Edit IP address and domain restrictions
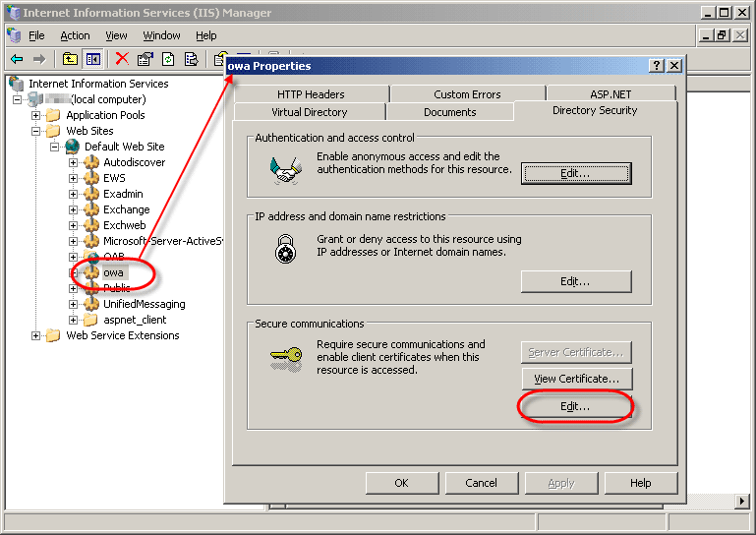 (x=576, y=281)
